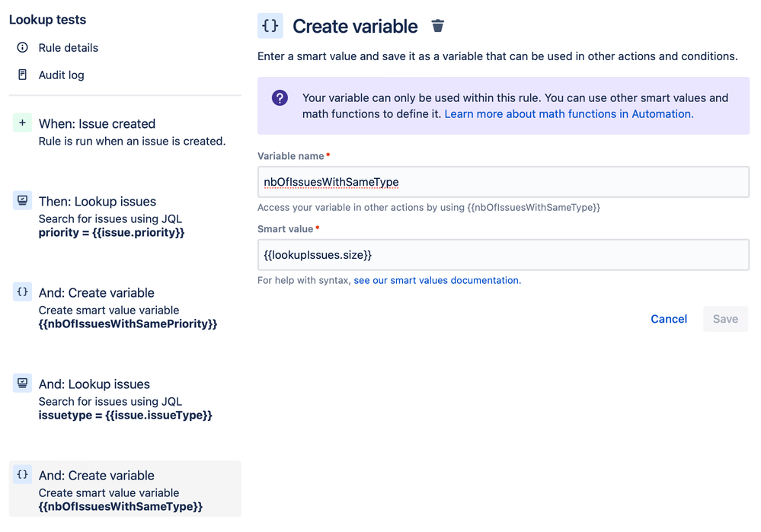Select the When: Issue created trigger
The image size is (761, 532).
click(125, 132)
